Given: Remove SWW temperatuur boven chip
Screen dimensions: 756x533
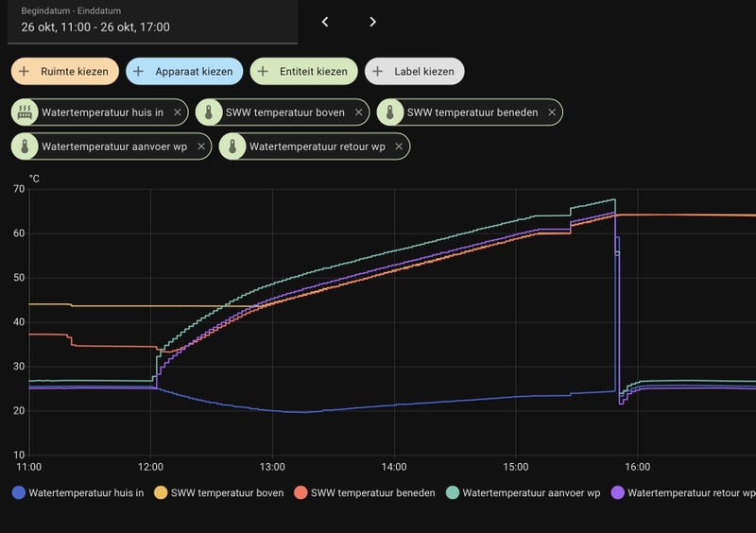Looking at the screenshot, I should tap(358, 112).
